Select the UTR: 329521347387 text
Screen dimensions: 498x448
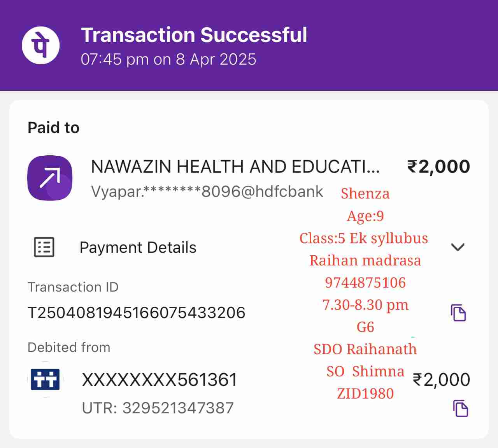coord(158,408)
